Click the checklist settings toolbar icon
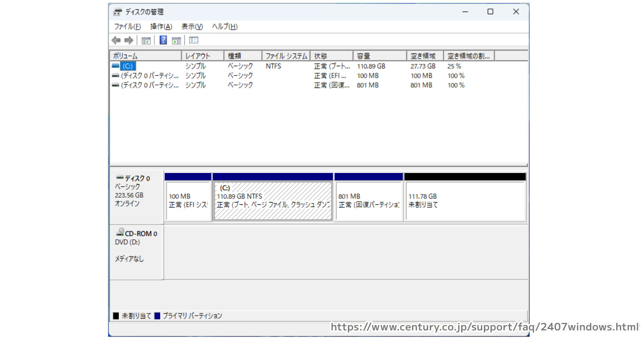The height and width of the screenshot is (338, 644). [x=194, y=41]
